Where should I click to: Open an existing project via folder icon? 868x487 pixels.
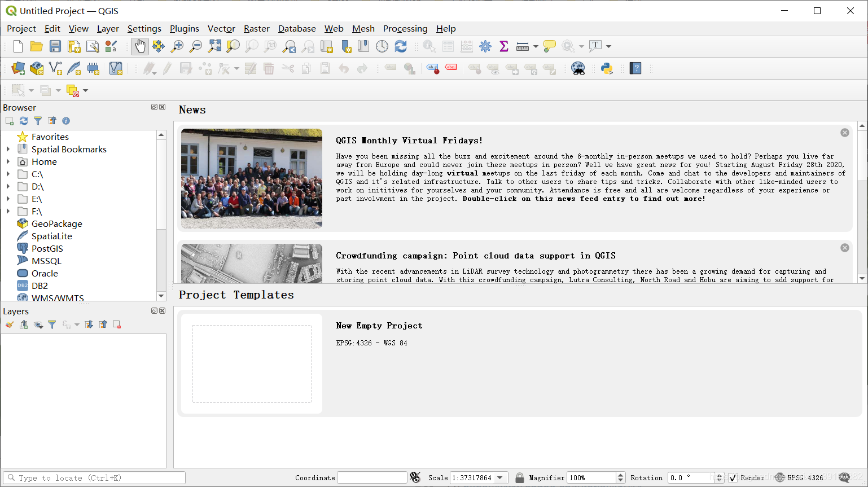pyautogui.click(x=37, y=46)
